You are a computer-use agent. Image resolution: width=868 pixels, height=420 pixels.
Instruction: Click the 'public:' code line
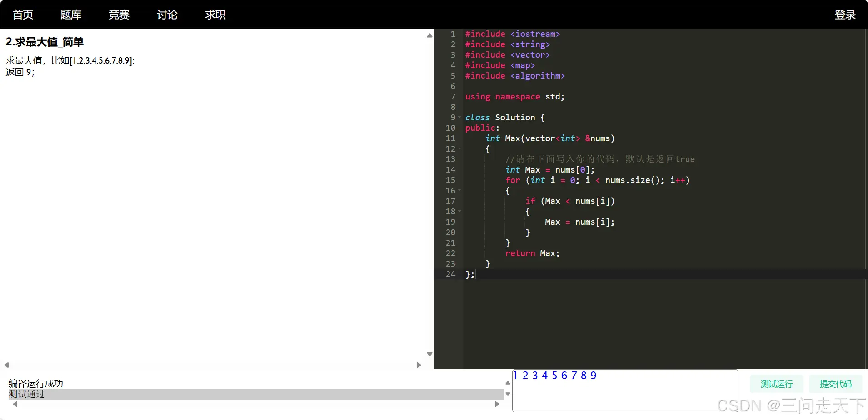coord(482,128)
